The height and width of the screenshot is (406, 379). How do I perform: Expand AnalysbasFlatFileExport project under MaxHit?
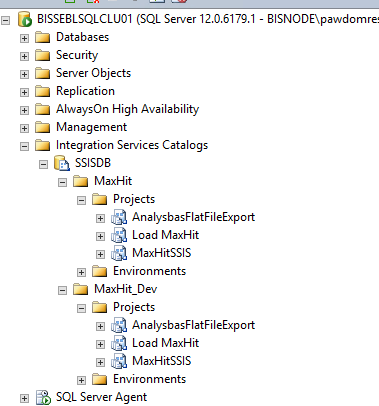coord(100,218)
